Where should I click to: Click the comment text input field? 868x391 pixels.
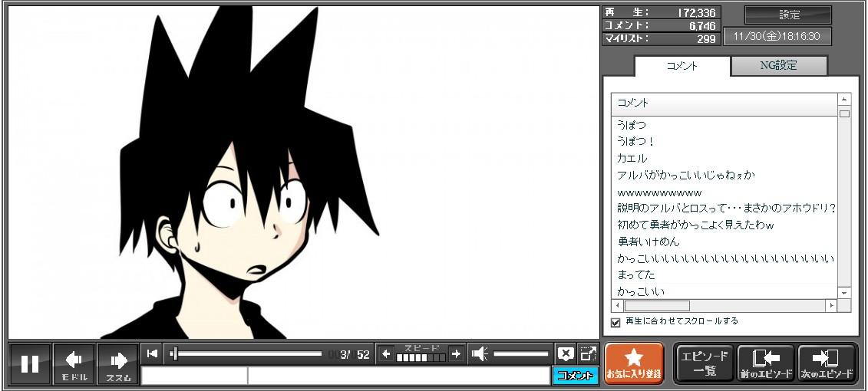pyautogui.click(x=398, y=376)
